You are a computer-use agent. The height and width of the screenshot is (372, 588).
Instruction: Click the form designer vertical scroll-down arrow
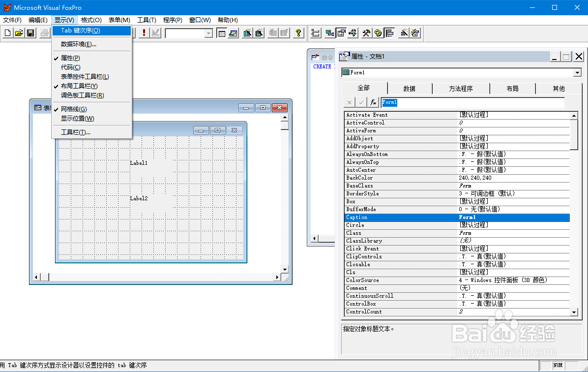pos(285,269)
